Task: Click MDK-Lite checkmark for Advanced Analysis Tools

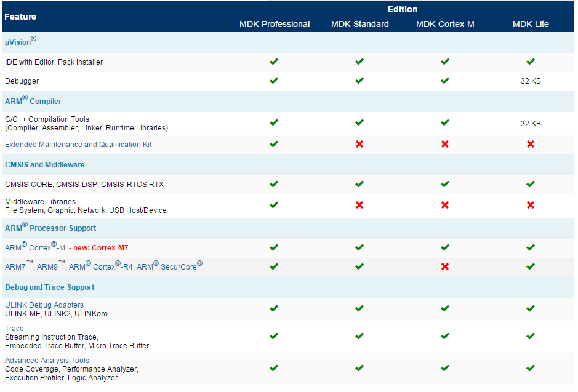Action: (531, 367)
